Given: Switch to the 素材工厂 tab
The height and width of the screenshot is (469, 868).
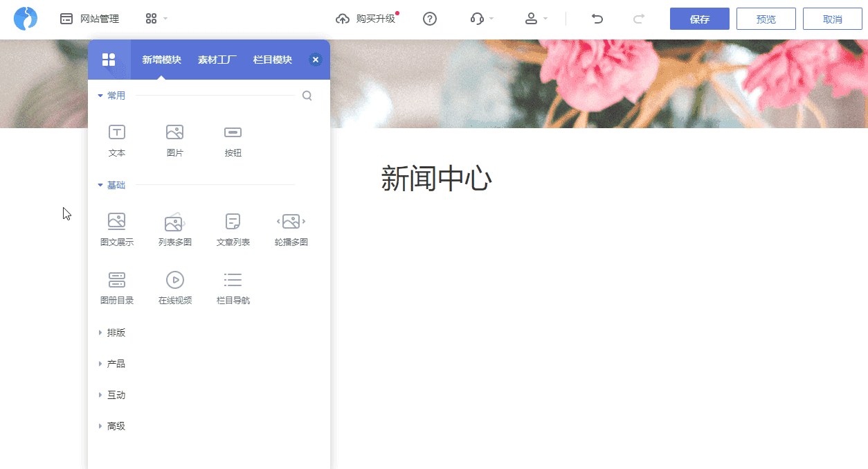Looking at the screenshot, I should point(217,60).
